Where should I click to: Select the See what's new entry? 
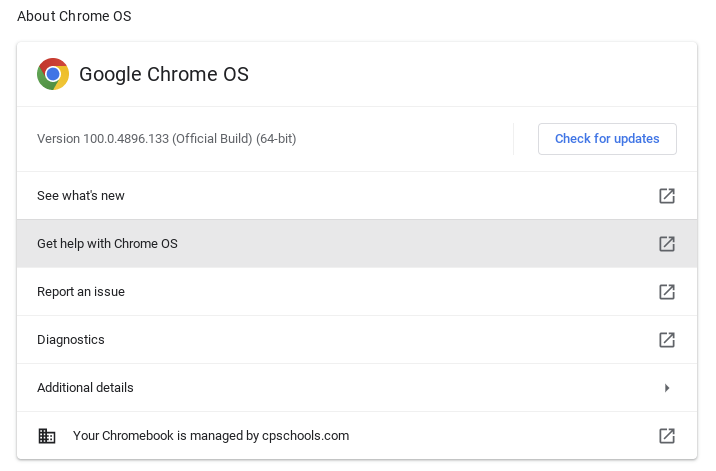pyautogui.click(x=357, y=196)
